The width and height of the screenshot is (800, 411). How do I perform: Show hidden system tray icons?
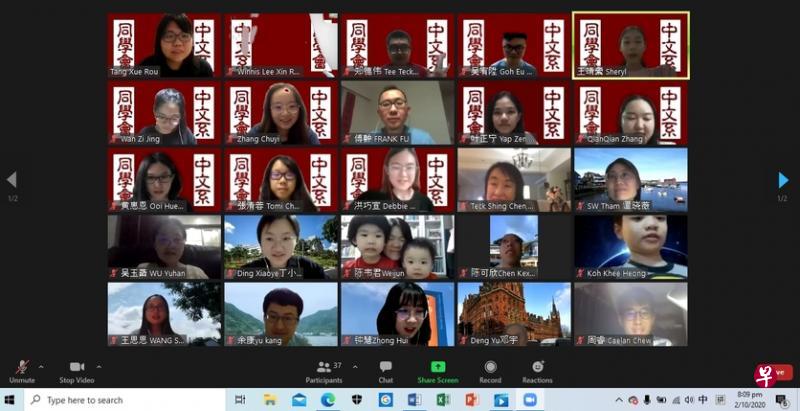[x=619, y=400]
